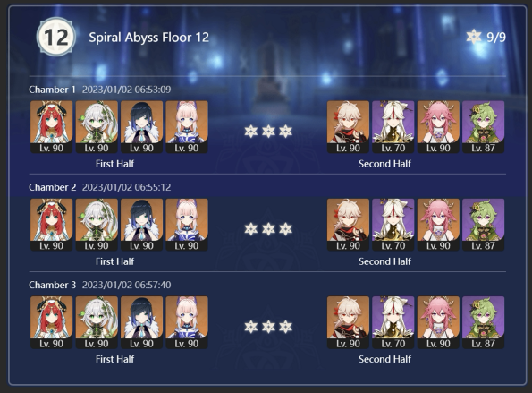Viewport: 532px width, 393px height.
Task: Click the Chamber 2 timestamp 06:55:12
Action: pyautogui.click(x=127, y=187)
